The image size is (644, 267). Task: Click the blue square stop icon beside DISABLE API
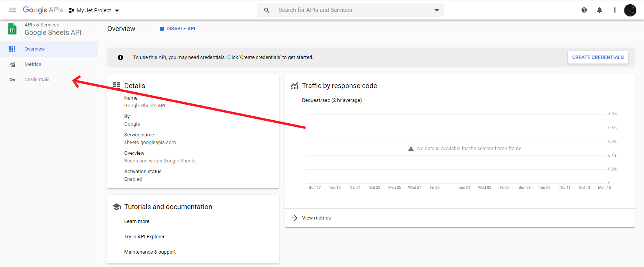pos(162,29)
